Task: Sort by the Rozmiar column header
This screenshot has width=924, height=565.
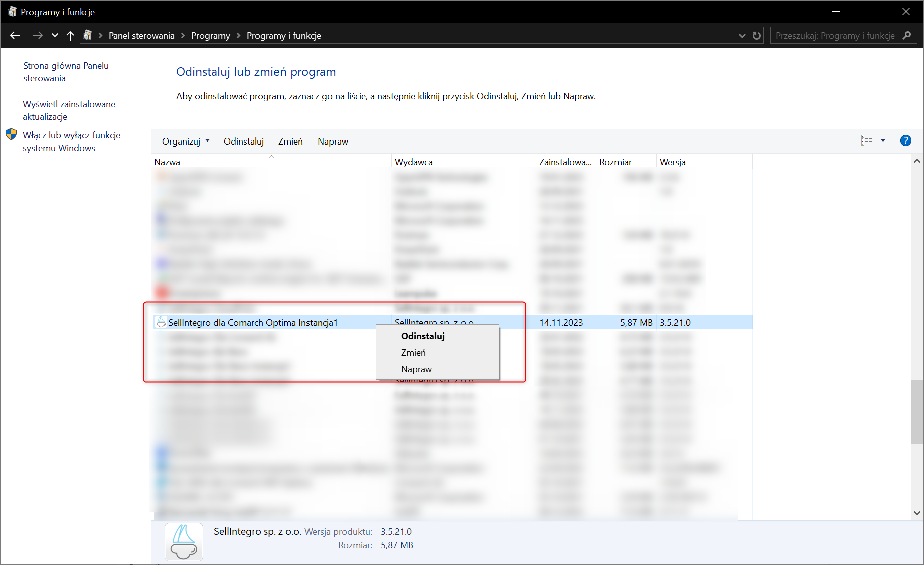Action: click(x=626, y=162)
